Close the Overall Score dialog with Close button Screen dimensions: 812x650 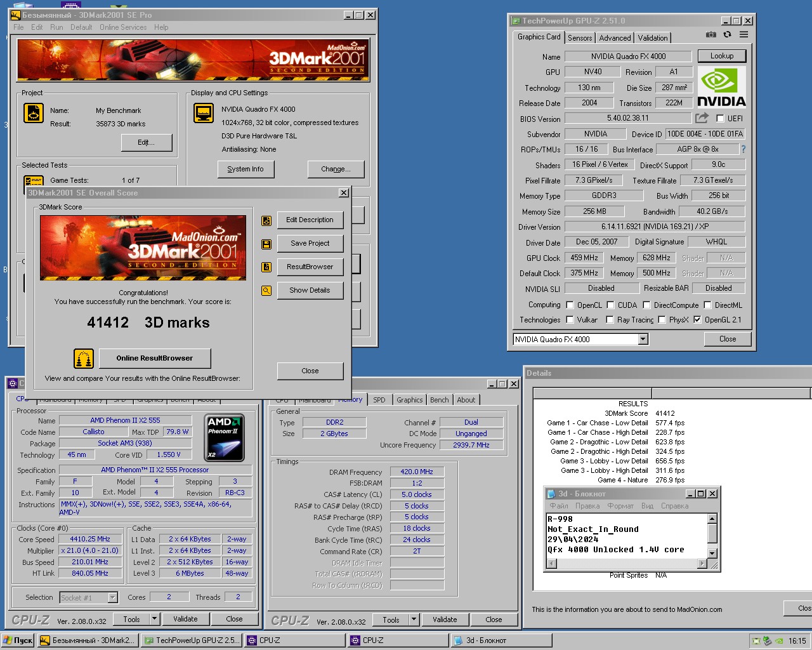point(310,371)
